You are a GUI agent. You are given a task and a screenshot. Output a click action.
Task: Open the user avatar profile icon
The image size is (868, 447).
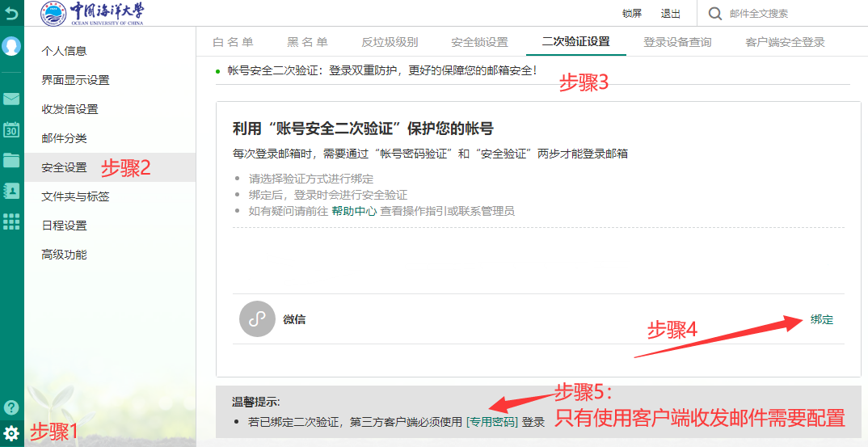click(11, 47)
